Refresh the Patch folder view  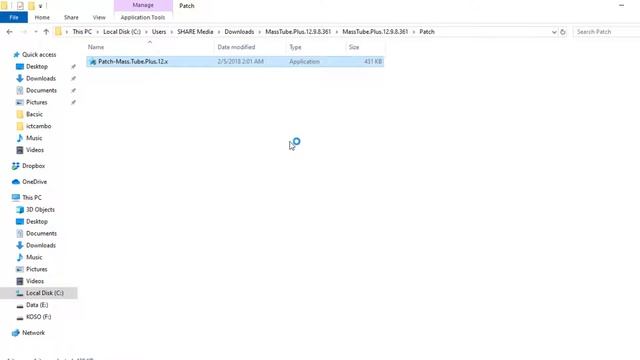point(563,32)
